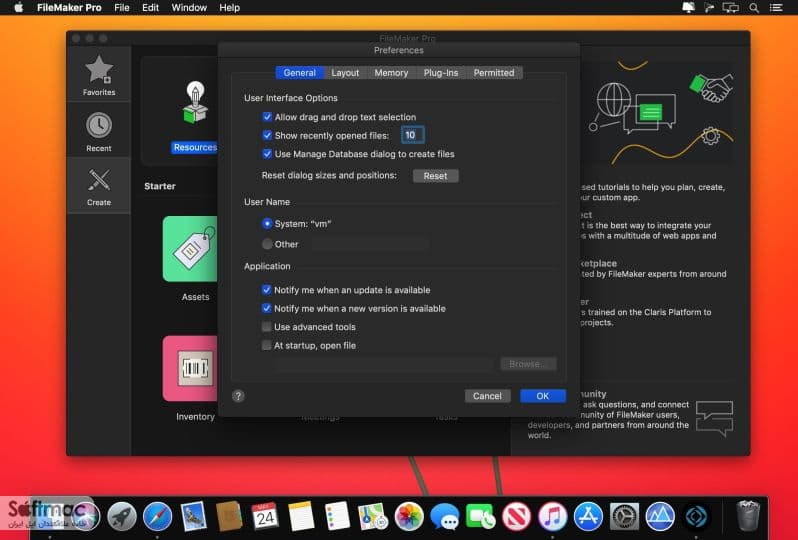Open the Trash in the Dock
Image resolution: width=798 pixels, height=540 pixels.
748,516
